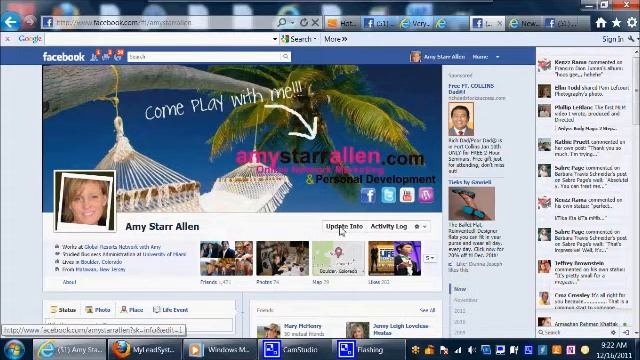Open the browser Home icon
This screenshot has width=640, height=360.
tap(601, 23)
